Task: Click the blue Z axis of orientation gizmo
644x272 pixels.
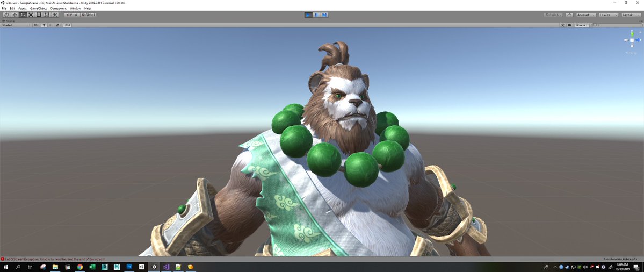Action: [638, 40]
